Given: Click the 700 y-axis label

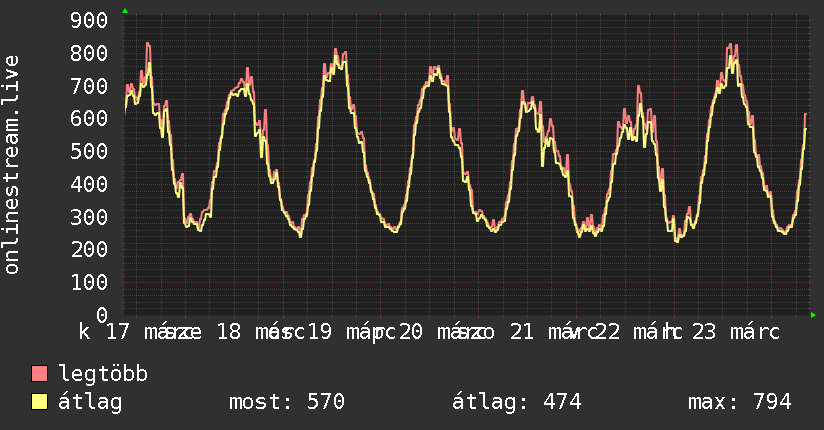Looking at the screenshot, I should (x=89, y=86).
